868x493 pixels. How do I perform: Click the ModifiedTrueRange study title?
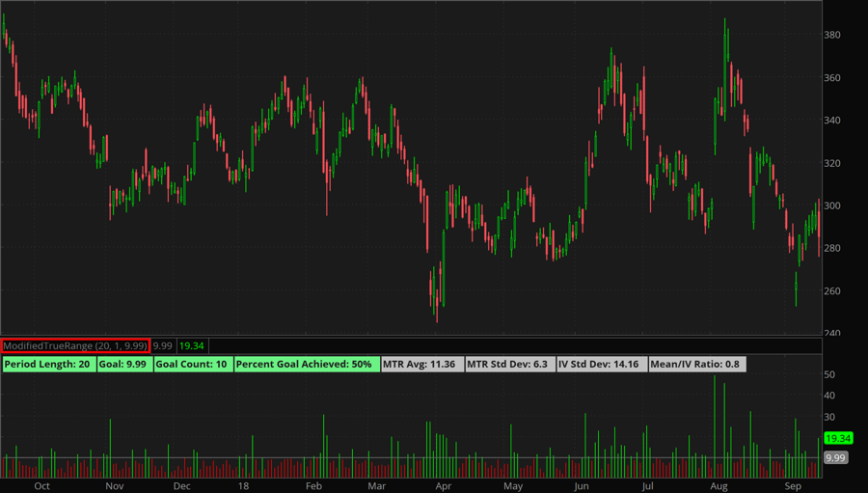click(x=75, y=345)
